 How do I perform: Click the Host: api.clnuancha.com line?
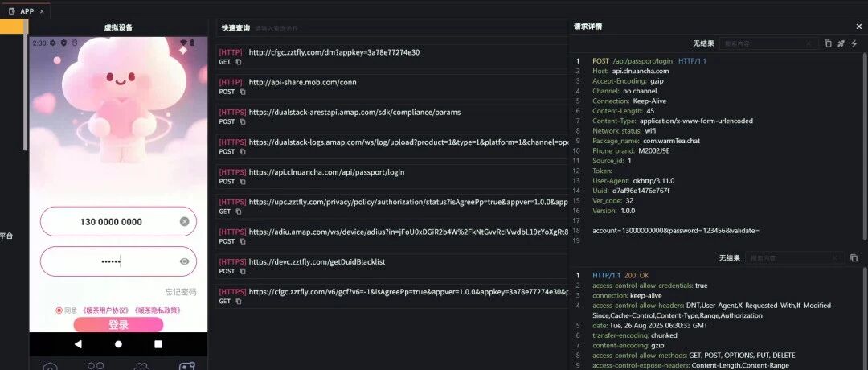point(631,71)
